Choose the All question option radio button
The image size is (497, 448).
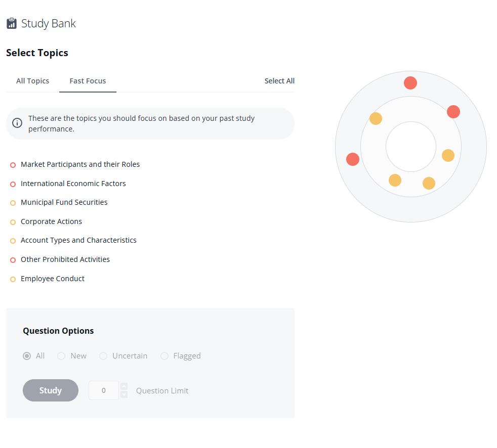(x=27, y=356)
